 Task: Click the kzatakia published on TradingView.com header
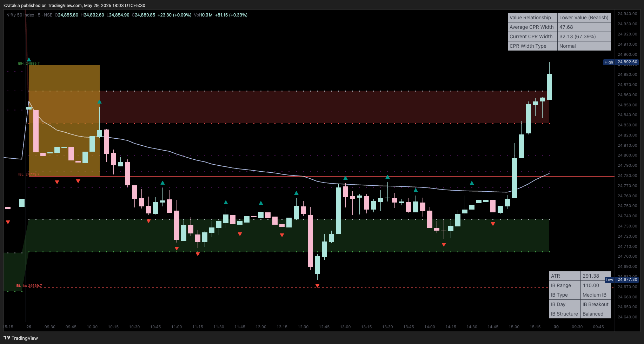[74, 5]
